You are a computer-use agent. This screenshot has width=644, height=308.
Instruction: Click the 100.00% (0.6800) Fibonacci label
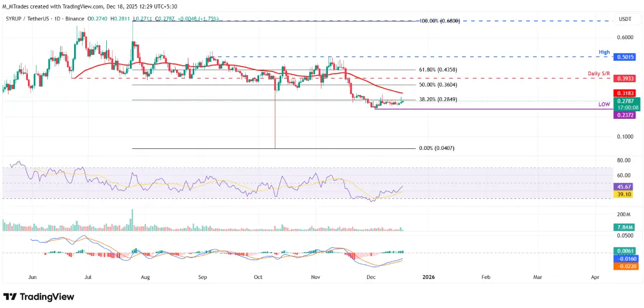click(439, 21)
